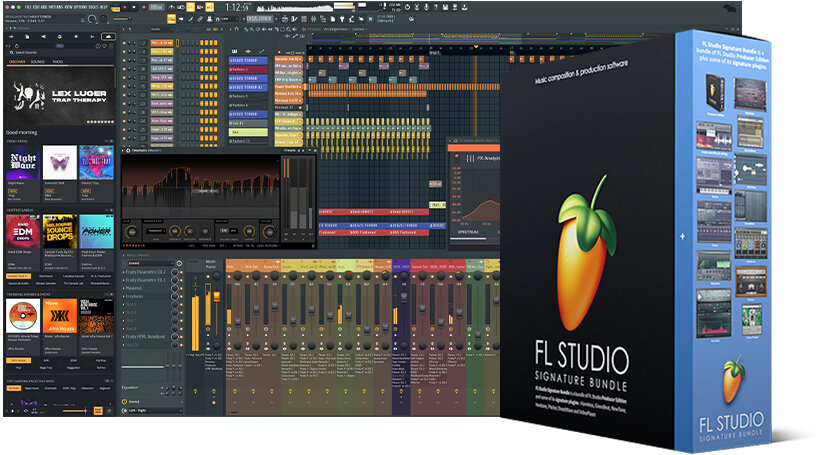The width and height of the screenshot is (816, 455).
Task: Click the microphone one-click recording icon
Action: [427, 7]
